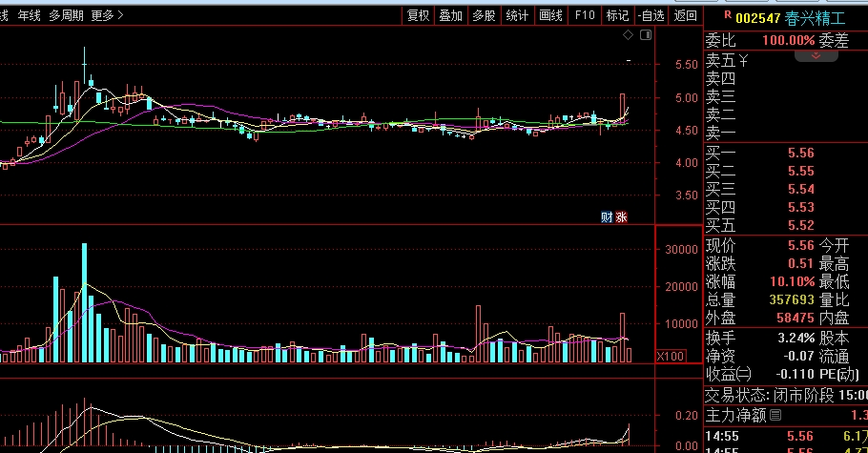Open the 财 financial badge on the chart
The width and height of the screenshot is (868, 453).
[607, 217]
